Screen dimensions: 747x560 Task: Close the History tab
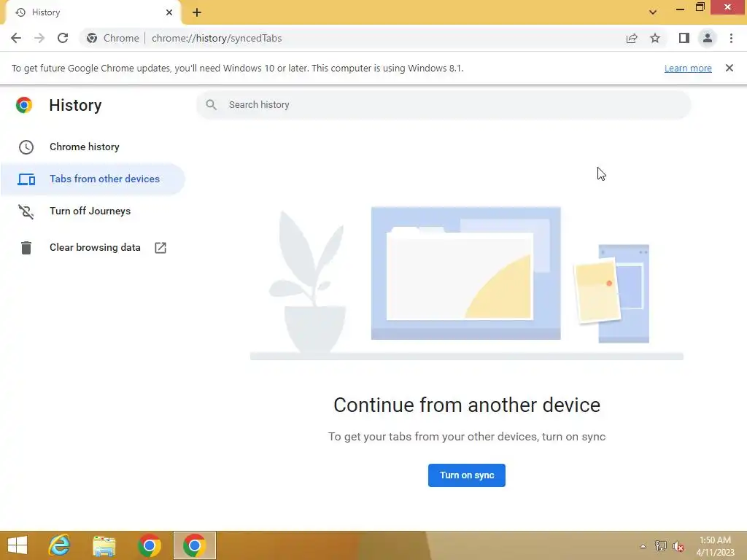coord(169,12)
